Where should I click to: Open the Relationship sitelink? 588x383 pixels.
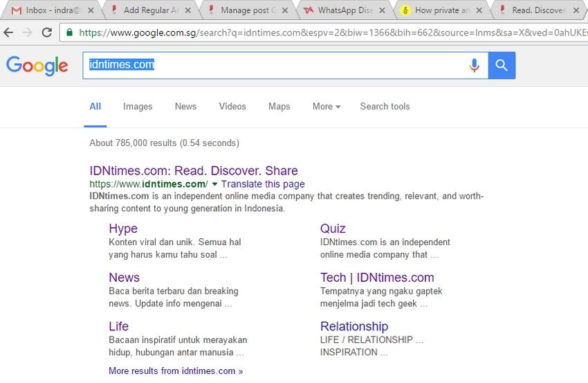[354, 326]
